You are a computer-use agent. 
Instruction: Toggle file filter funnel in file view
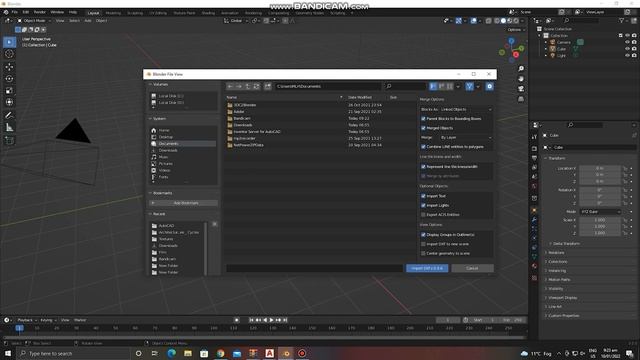click(x=469, y=87)
